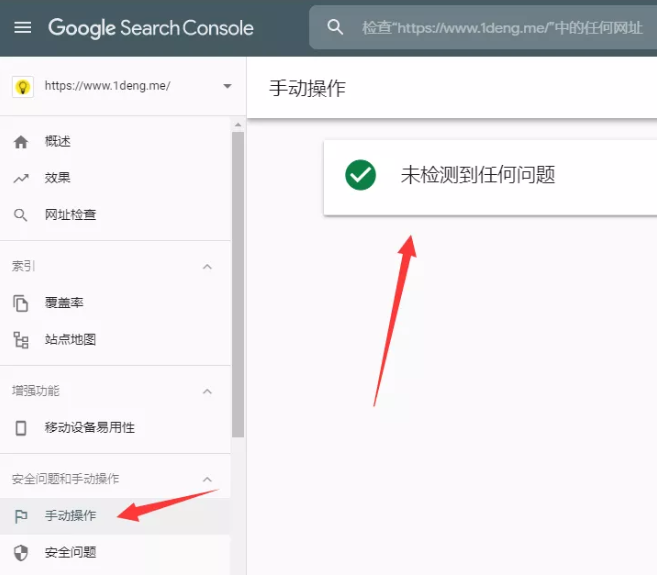Viewport: 657px width, 576px height.
Task: Click the sidebar vertical scrollbar thumb
Action: [238, 285]
